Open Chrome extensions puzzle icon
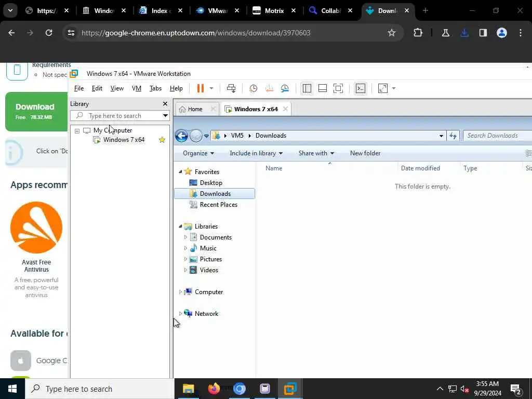 (418, 33)
